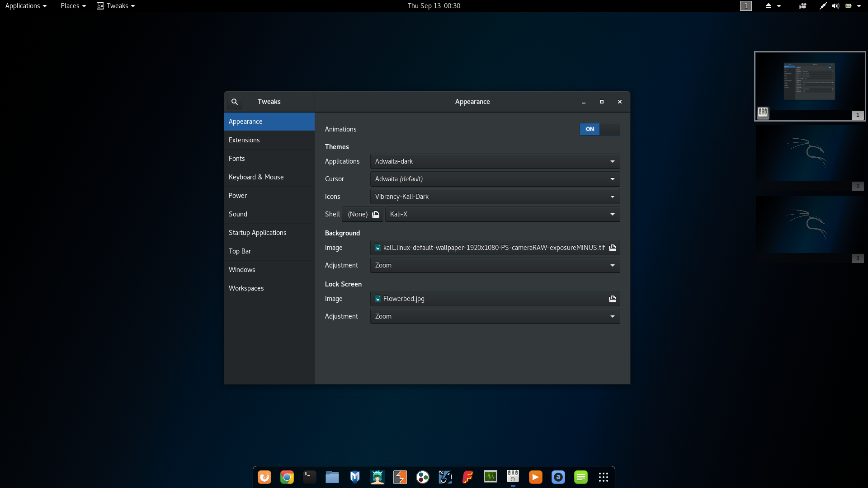The image size is (868, 488).
Task: Launch Firefox from the dock
Action: click(x=264, y=477)
